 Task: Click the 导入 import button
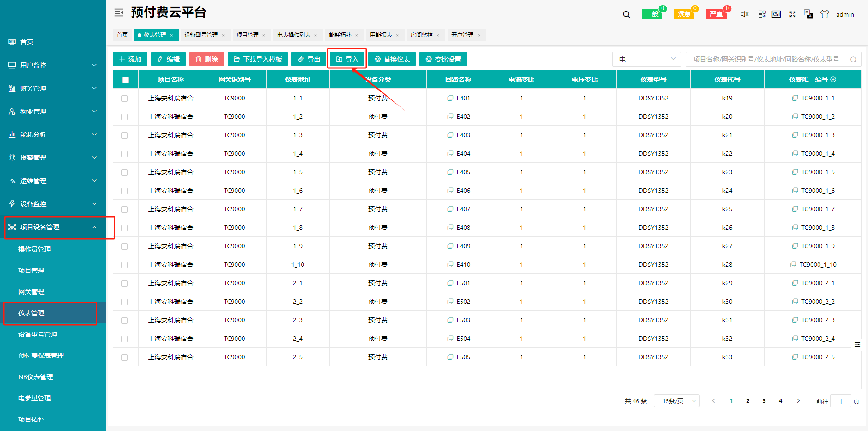pos(347,59)
